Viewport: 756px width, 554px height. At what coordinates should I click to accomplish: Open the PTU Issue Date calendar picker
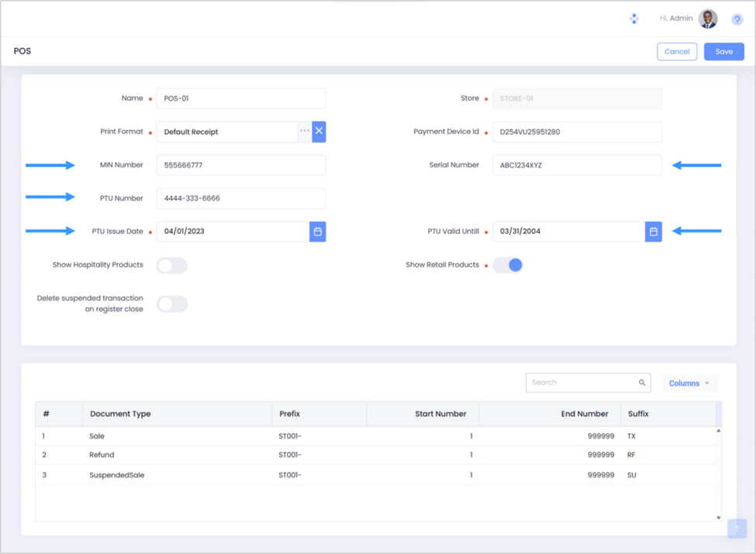[x=317, y=232]
